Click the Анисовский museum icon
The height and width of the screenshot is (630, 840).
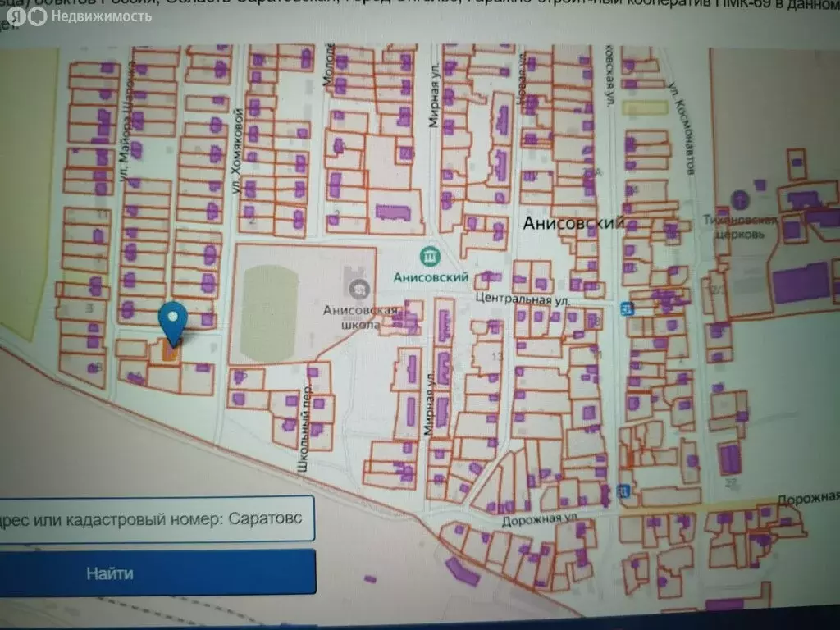pos(430,257)
